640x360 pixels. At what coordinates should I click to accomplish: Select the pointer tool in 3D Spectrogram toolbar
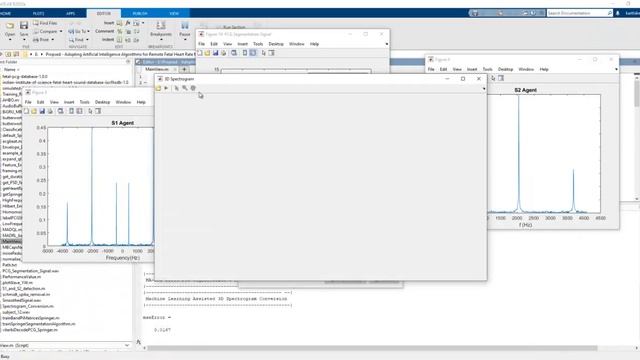pyautogui.click(x=176, y=88)
